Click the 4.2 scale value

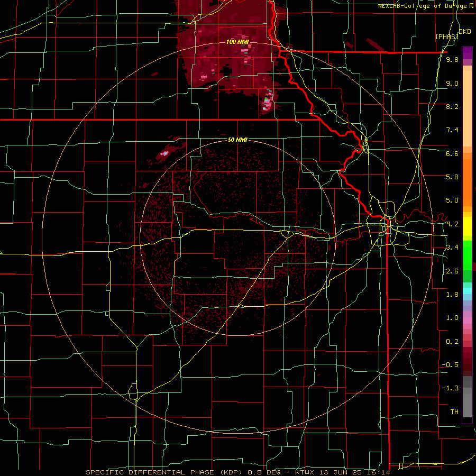pos(452,224)
